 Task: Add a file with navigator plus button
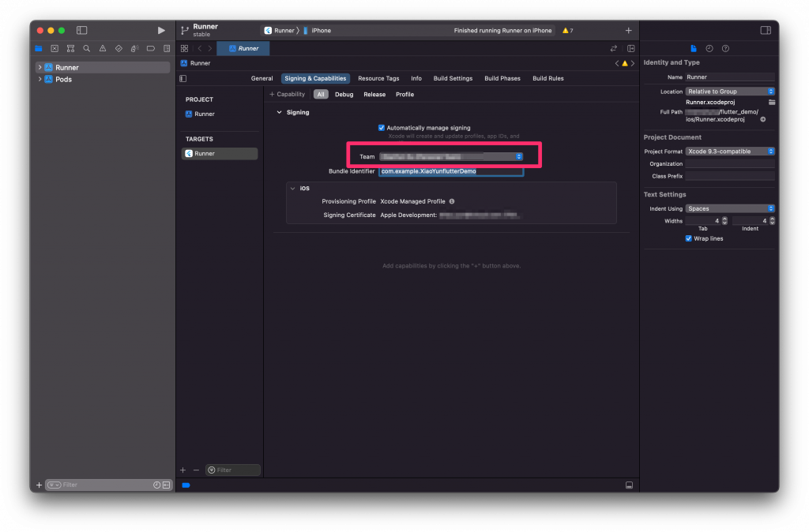pos(39,485)
